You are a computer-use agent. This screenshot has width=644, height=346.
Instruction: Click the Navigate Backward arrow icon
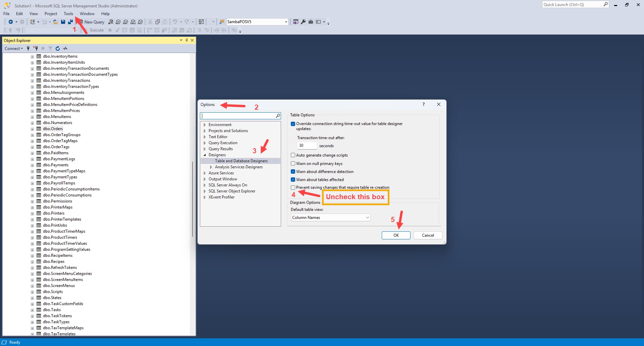pos(11,22)
